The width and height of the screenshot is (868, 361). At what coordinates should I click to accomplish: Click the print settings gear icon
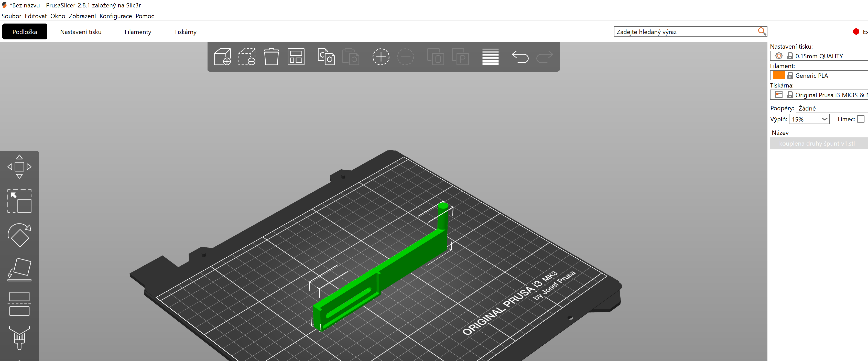coord(779,56)
